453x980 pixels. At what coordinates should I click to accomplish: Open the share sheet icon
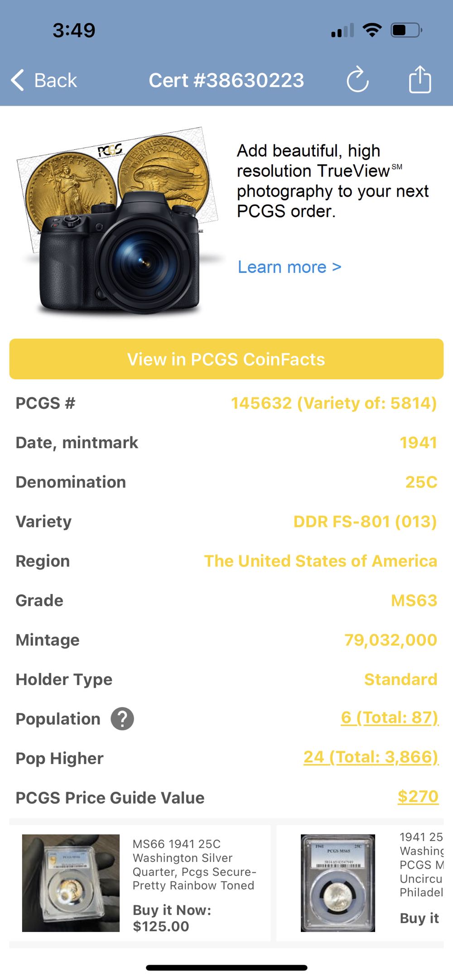pos(419,80)
